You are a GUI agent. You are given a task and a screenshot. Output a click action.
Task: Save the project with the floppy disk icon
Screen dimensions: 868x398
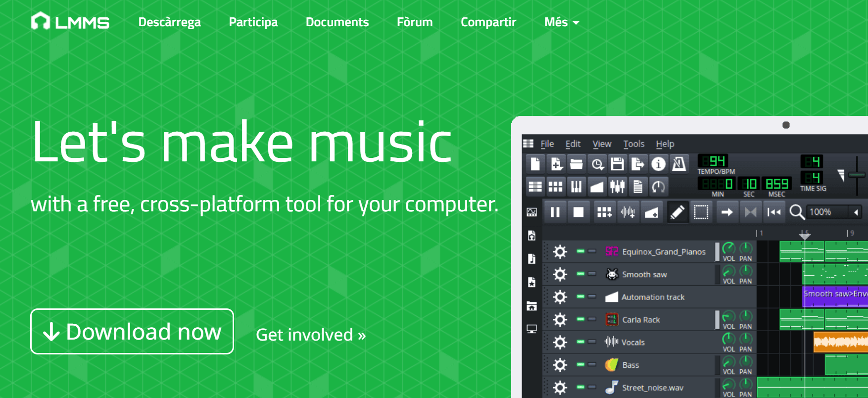pyautogui.click(x=617, y=164)
